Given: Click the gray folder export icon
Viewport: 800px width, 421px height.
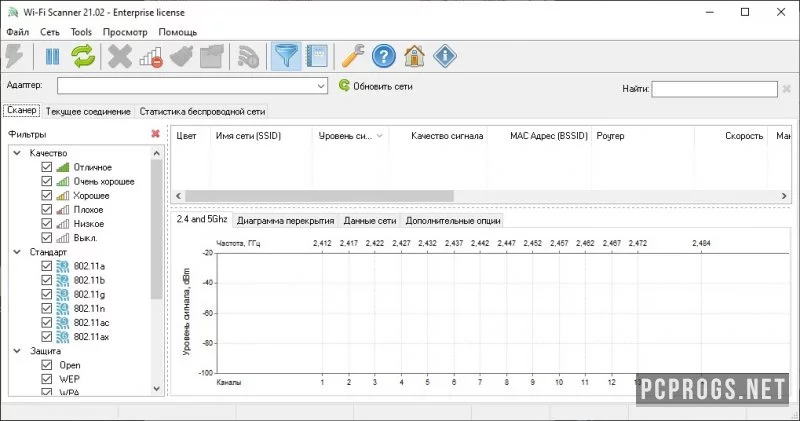Looking at the screenshot, I should 212,56.
